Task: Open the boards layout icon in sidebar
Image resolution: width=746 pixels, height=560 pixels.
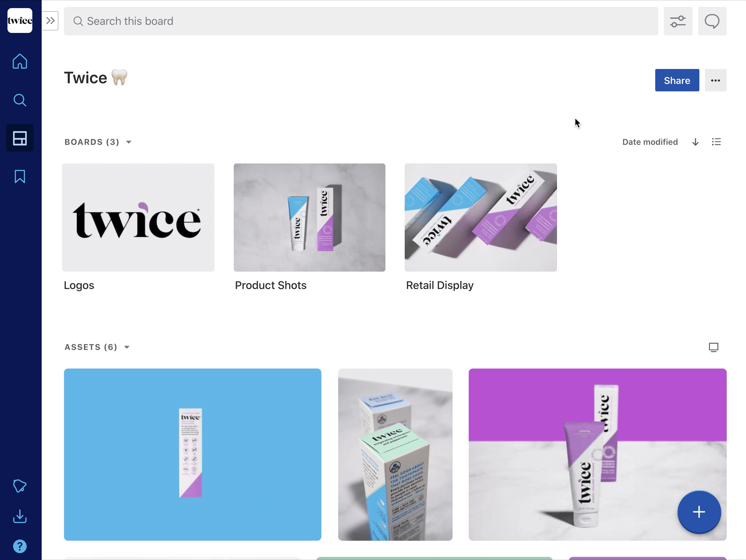Action: [20, 138]
